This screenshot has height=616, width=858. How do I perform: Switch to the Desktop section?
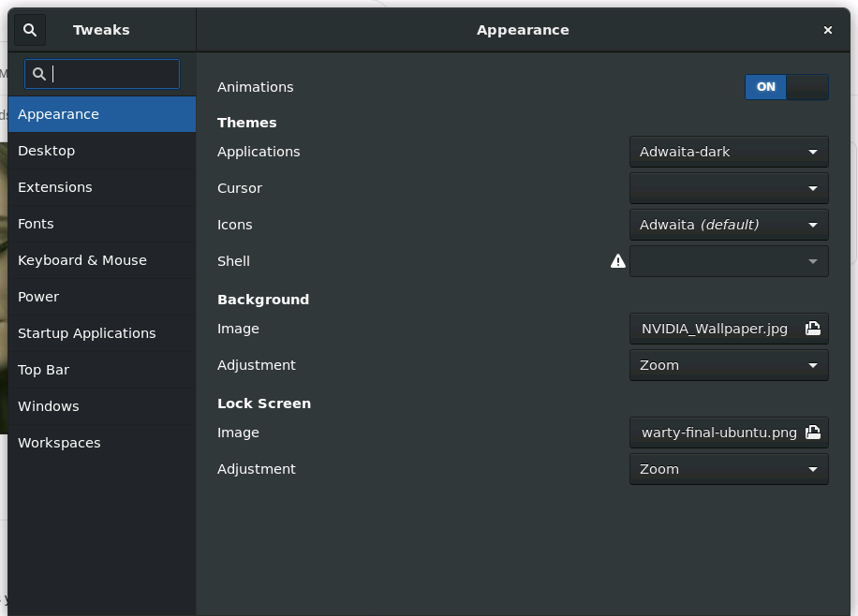45,150
